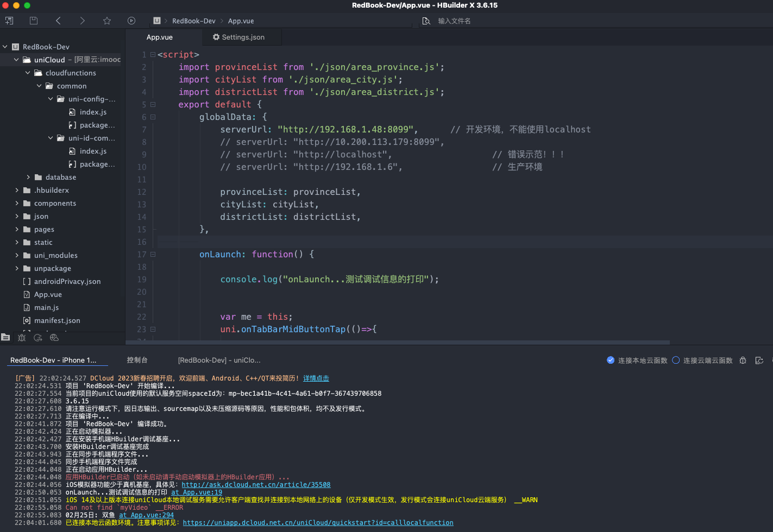Place cursor on line 16 in editor
Screen dimensions: 773x532
click(x=465, y=242)
